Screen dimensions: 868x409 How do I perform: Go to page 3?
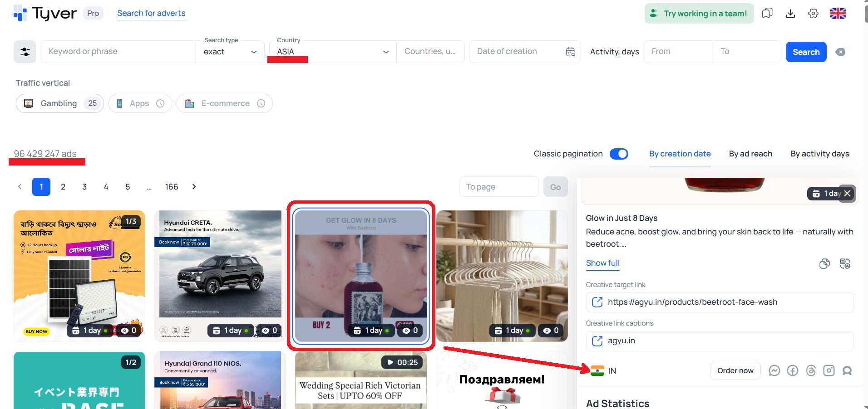click(x=84, y=187)
